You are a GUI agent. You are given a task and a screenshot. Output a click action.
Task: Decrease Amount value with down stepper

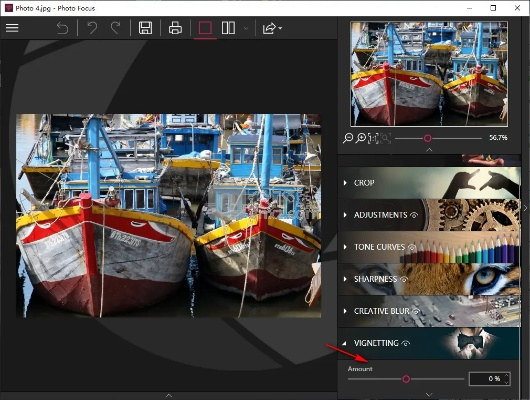tap(506, 382)
